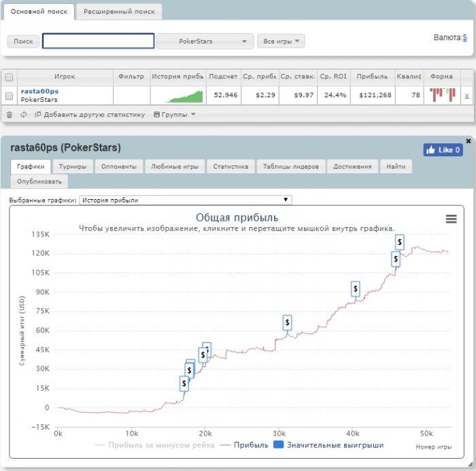Toggle the select-all checkbox in table header
The height and width of the screenshot is (471, 476).
click(9, 77)
